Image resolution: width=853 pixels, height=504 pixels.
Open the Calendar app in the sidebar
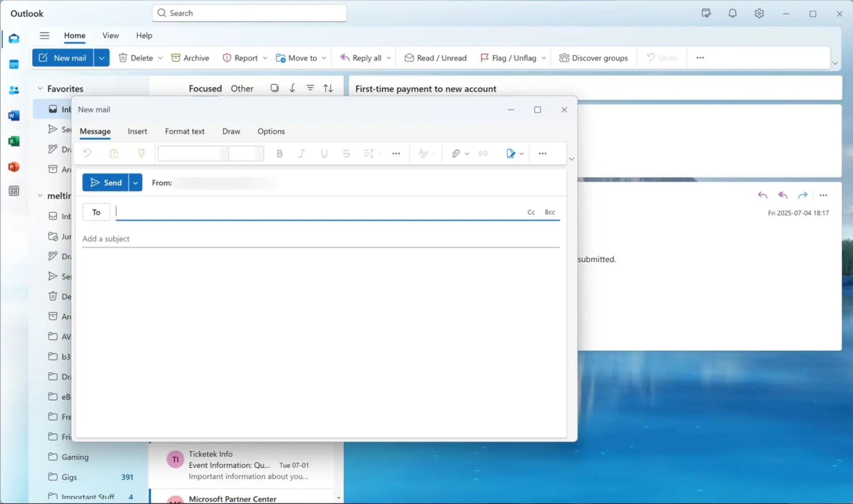coord(14,64)
